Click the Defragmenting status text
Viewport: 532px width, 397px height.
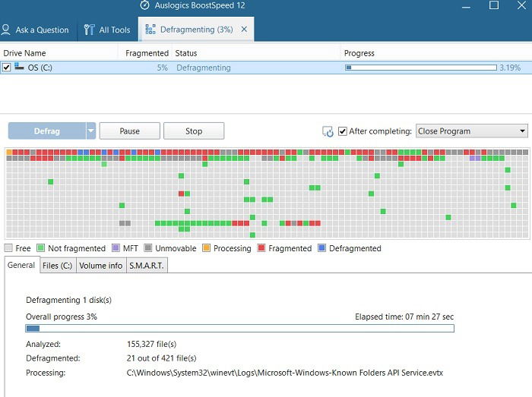203,68
